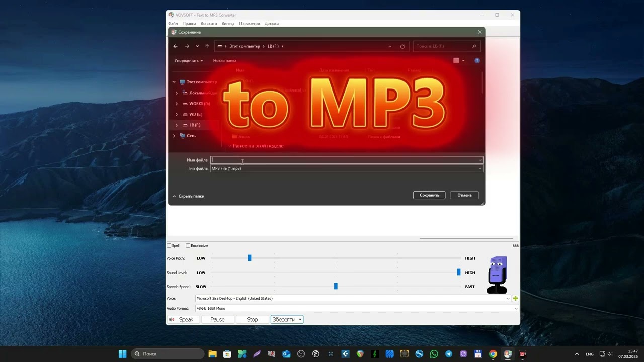Click the Speech Speed slider handle
644x362 pixels.
coord(336,286)
